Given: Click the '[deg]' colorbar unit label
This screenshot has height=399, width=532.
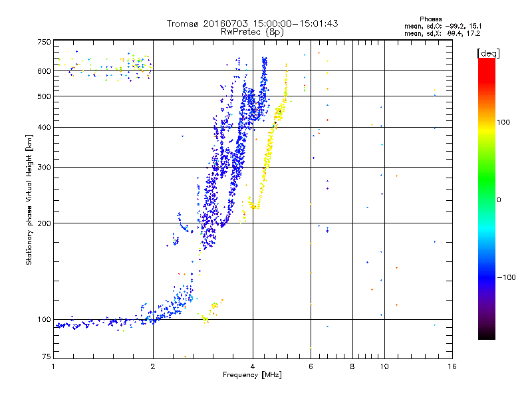Looking at the screenshot, I should (x=488, y=53).
